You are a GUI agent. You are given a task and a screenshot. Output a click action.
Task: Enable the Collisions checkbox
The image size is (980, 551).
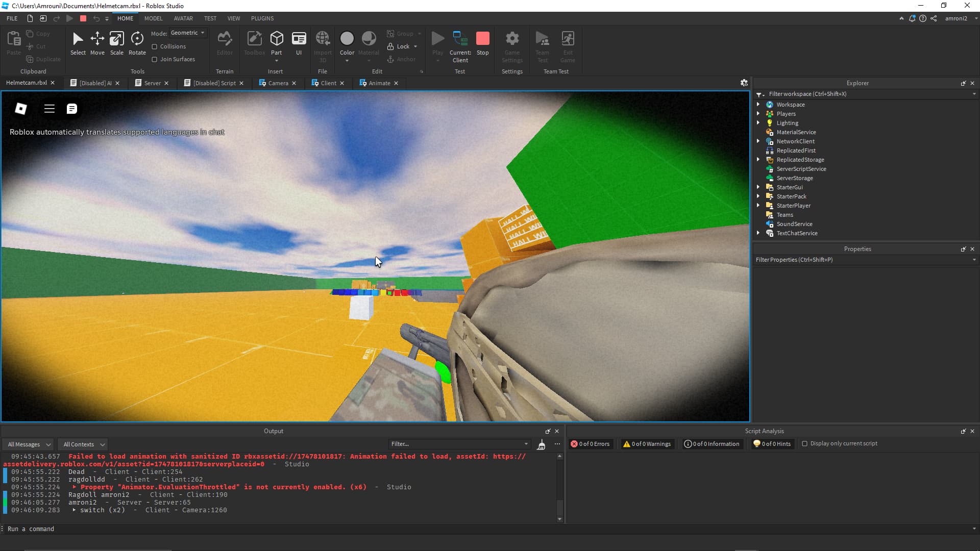tap(154, 46)
